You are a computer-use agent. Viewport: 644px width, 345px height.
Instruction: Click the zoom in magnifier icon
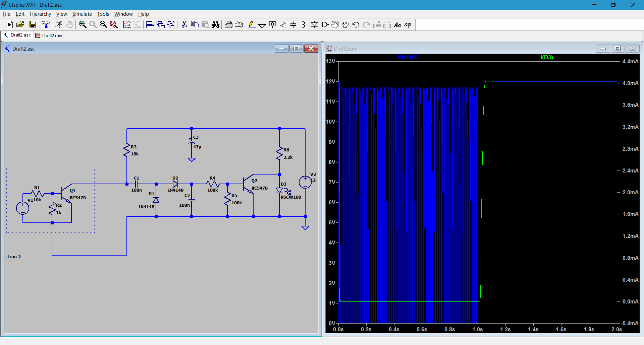coord(83,24)
